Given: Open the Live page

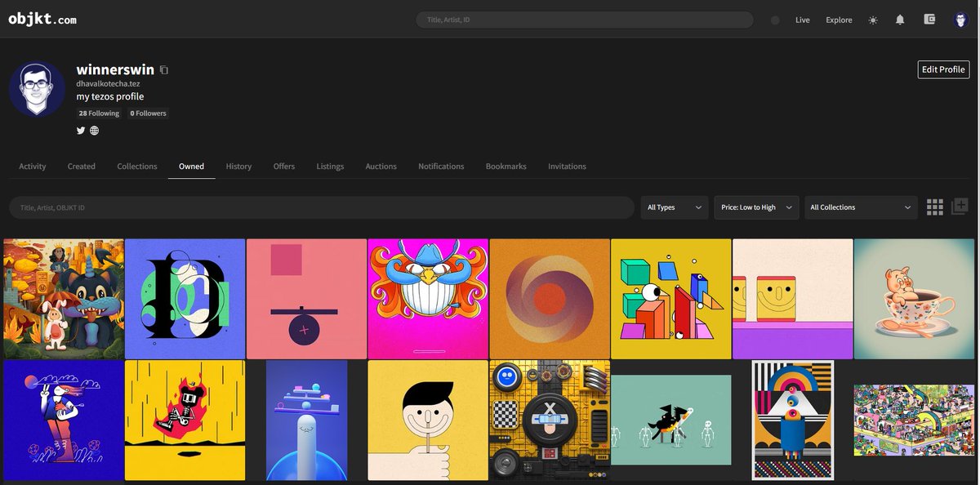Looking at the screenshot, I should (803, 20).
